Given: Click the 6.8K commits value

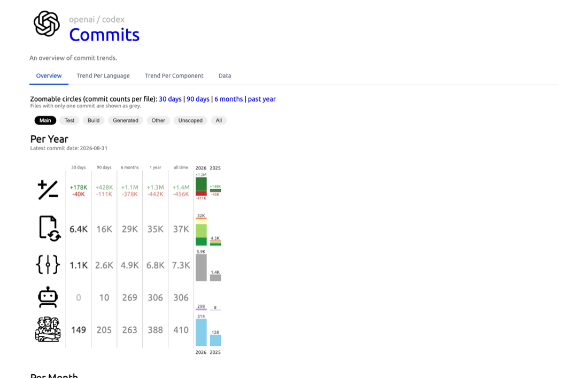Looking at the screenshot, I should click(155, 265).
